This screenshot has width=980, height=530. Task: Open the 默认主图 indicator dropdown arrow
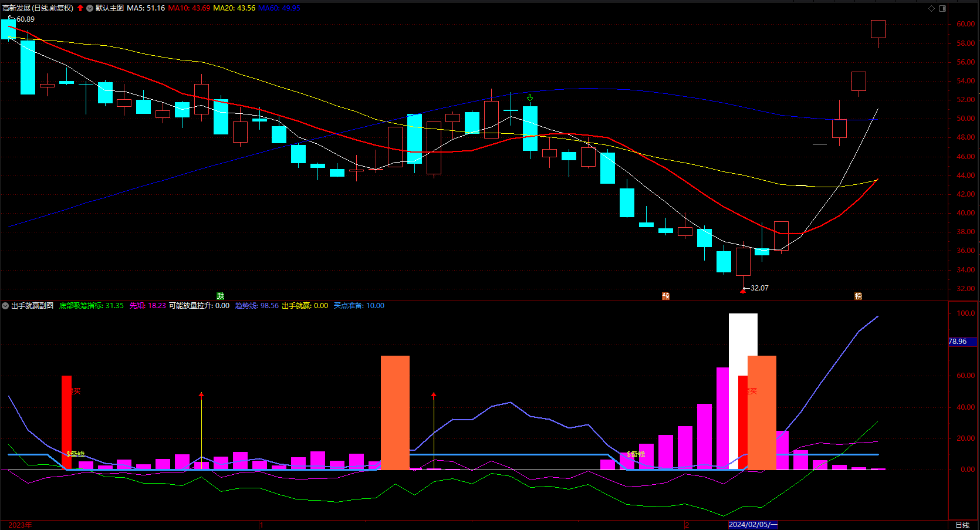90,8
